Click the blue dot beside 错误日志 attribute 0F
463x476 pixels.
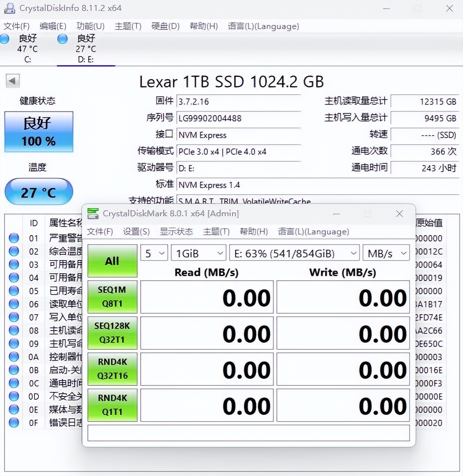[x=14, y=423]
